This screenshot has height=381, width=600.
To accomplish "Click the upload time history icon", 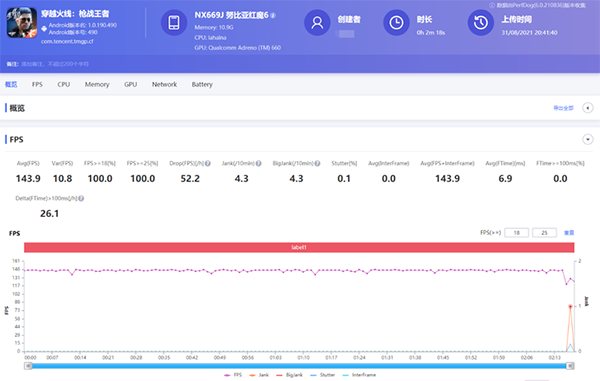I will (x=481, y=23).
